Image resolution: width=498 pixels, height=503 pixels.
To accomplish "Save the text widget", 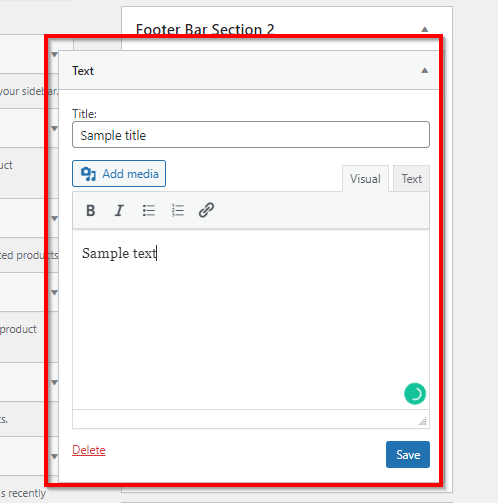I will (x=408, y=455).
